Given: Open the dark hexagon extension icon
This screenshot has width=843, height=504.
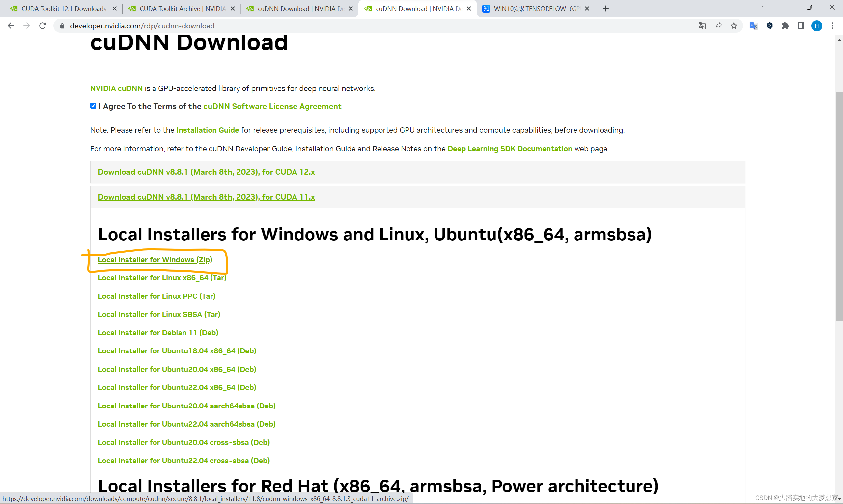Looking at the screenshot, I should pos(770,26).
